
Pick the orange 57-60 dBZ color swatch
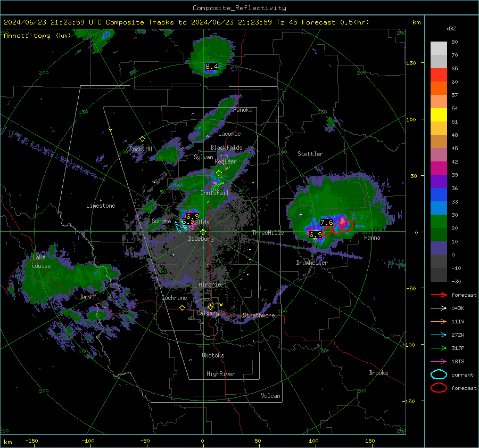point(439,88)
